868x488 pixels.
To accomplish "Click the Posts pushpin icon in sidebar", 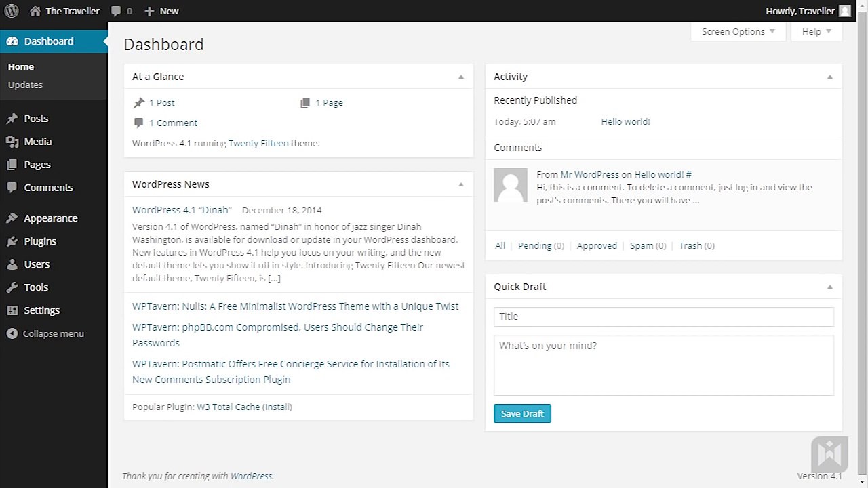I will click(12, 119).
